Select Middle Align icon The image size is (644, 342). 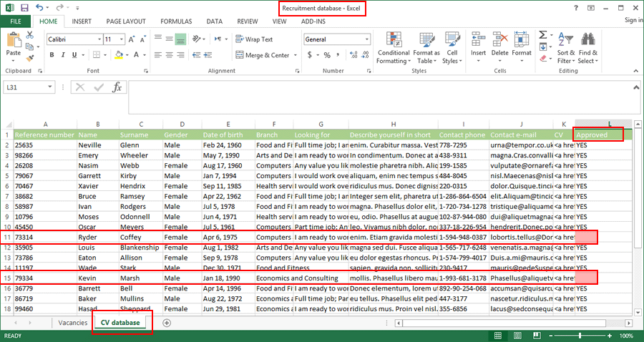(169, 39)
